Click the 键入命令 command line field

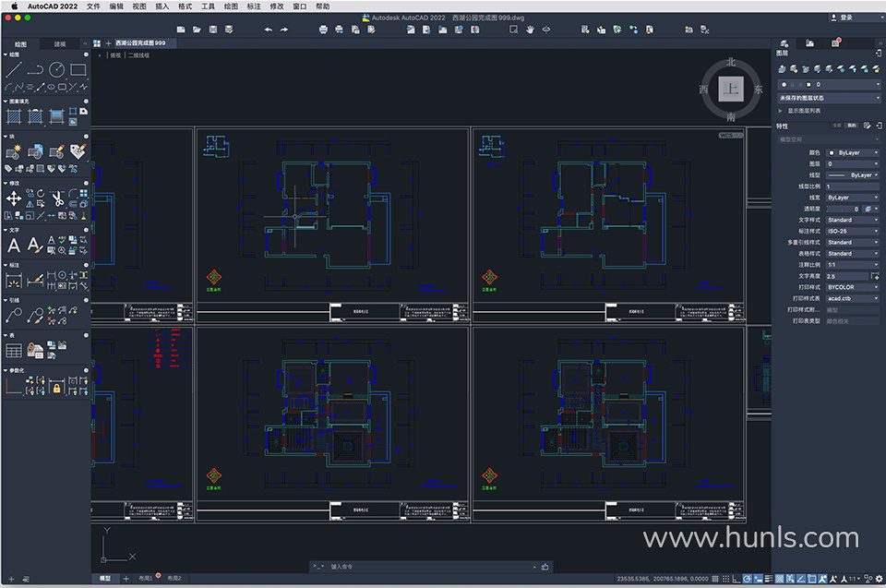tap(429, 567)
